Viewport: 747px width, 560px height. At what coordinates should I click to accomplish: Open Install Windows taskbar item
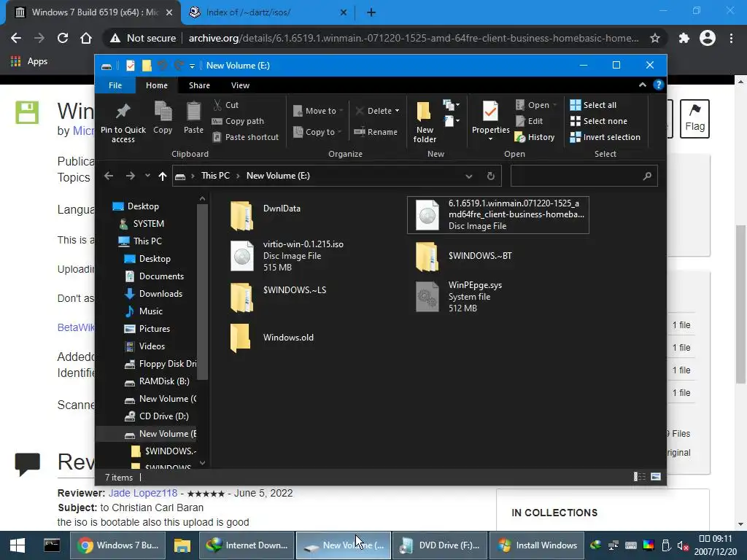(x=537, y=545)
